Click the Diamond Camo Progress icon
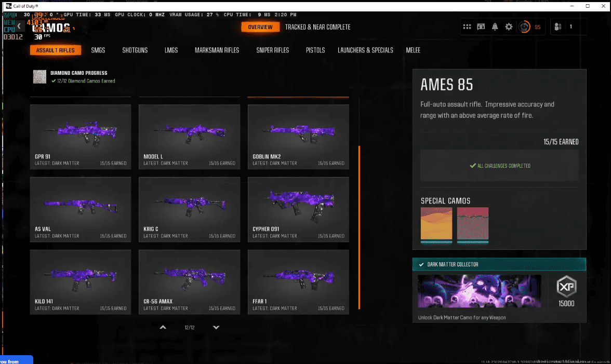This screenshot has width=611, height=364. click(39, 77)
